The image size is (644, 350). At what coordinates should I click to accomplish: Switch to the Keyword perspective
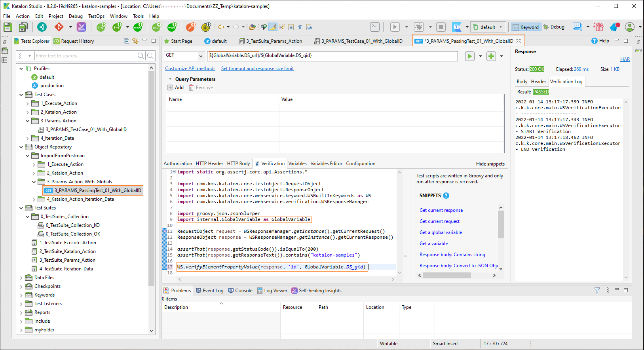pos(526,27)
